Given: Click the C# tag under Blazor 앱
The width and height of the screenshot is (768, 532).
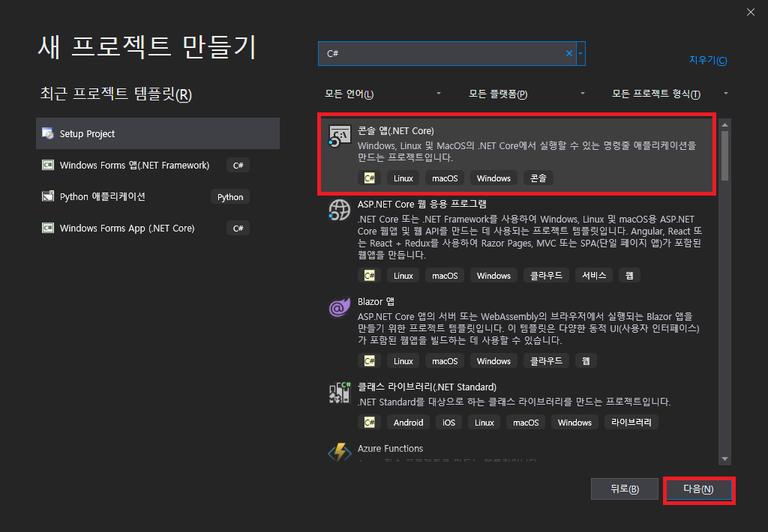Looking at the screenshot, I should click(369, 361).
